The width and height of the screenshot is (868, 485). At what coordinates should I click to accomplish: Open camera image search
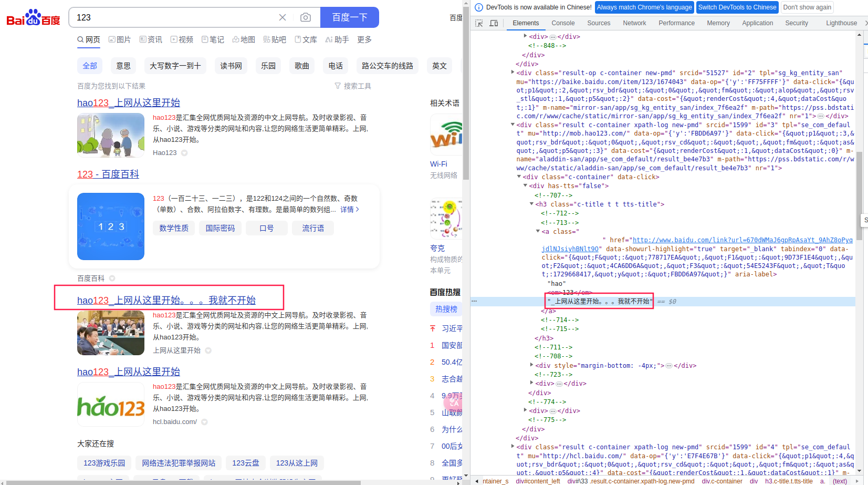[305, 17]
